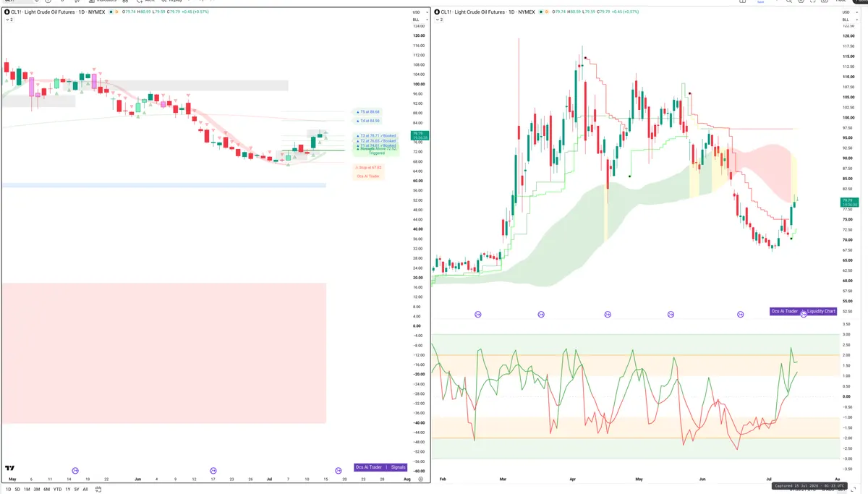
Task: Open the left chart time axis settings gear
Action: pos(420,479)
